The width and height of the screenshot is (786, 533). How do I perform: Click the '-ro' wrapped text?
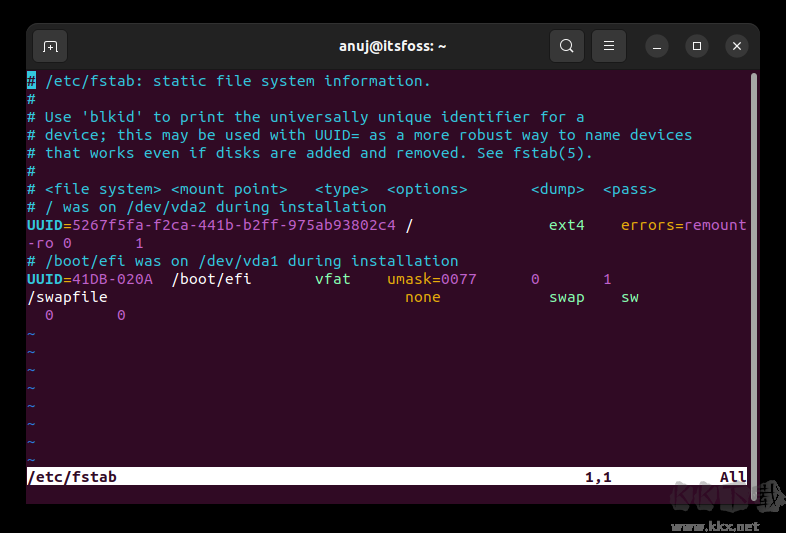pos(40,243)
